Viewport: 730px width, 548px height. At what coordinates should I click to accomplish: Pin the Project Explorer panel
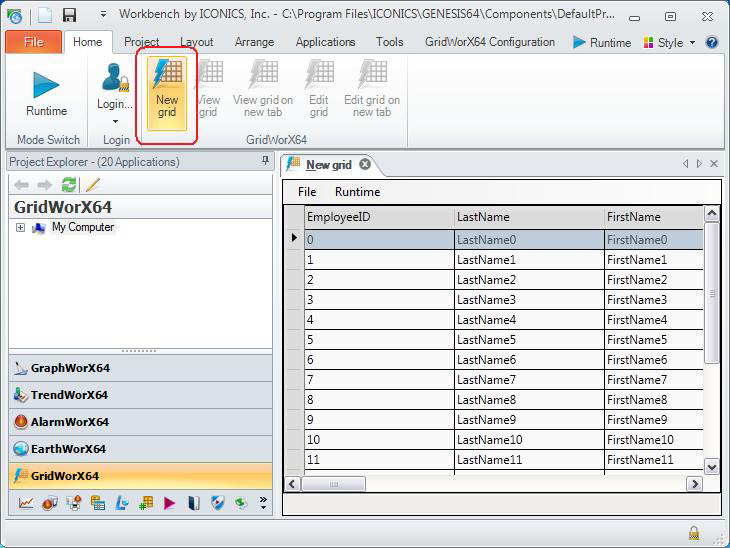265,161
